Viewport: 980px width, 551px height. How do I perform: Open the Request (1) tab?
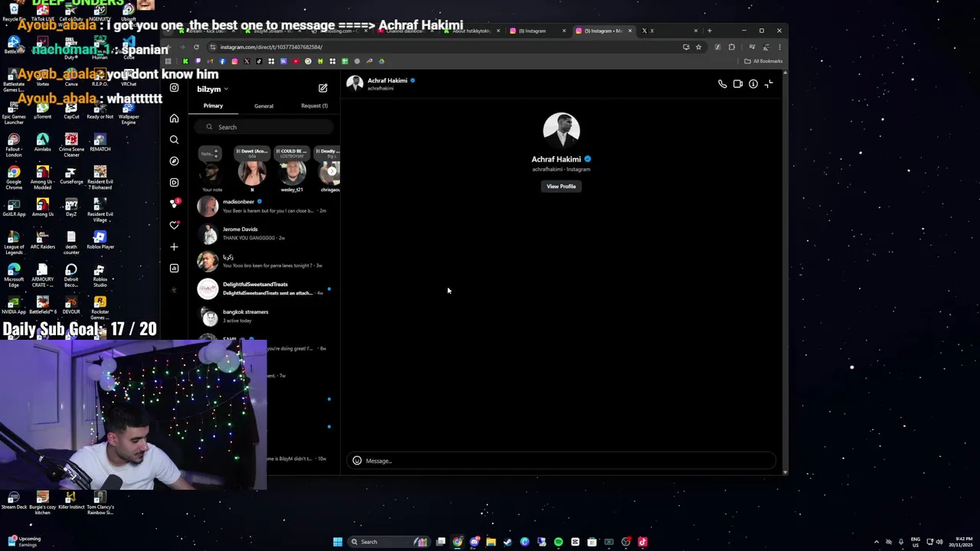(x=314, y=106)
